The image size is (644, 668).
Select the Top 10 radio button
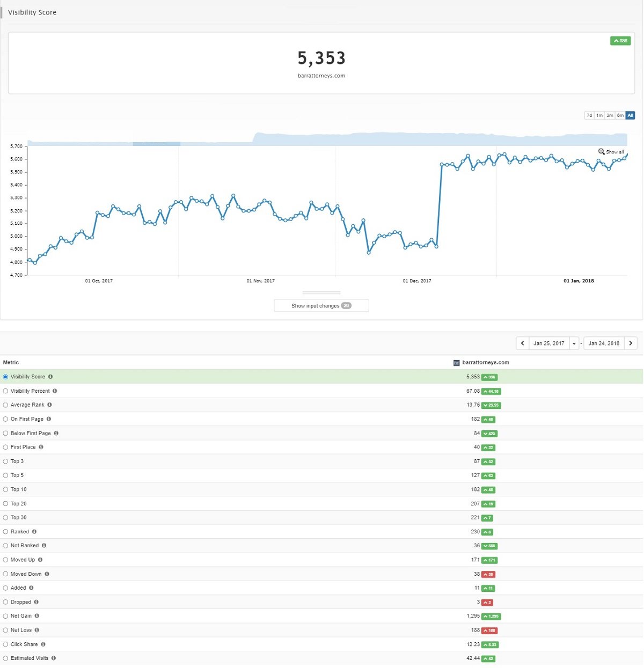tap(5, 489)
